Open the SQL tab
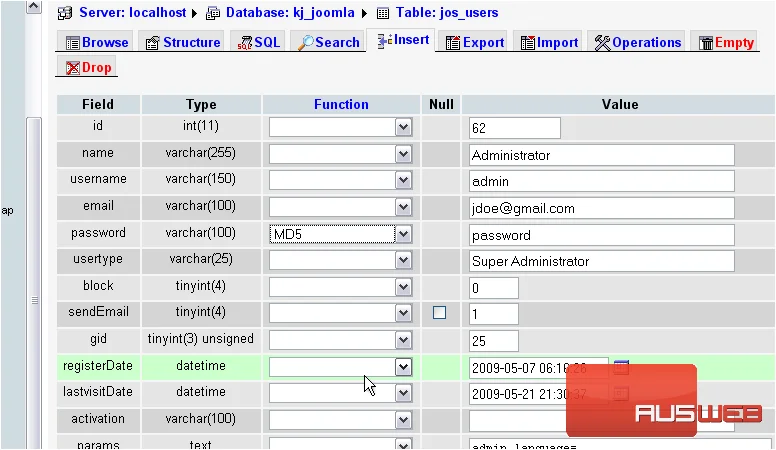The image size is (776, 450). (259, 43)
